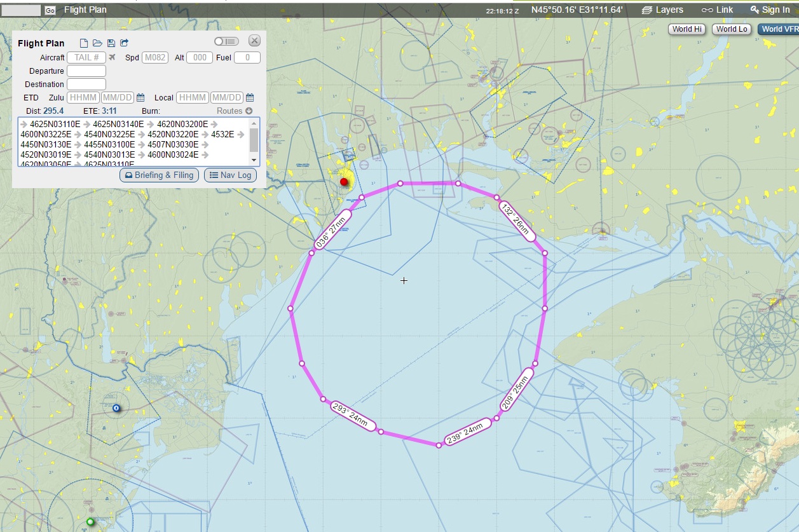The height and width of the screenshot is (532, 799).
Task: Click the New flight plan icon
Action: (x=84, y=43)
